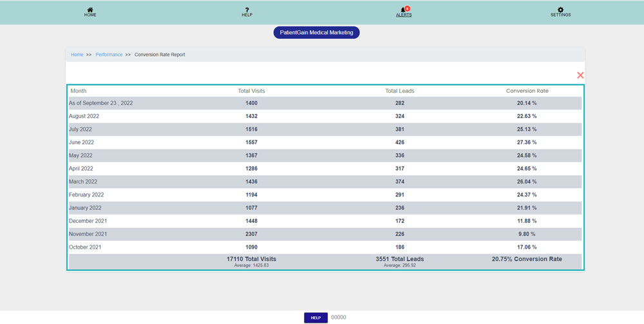Click the Conversion Rate Report breadcrumb text
This screenshot has width=644, height=324.
coord(160,55)
